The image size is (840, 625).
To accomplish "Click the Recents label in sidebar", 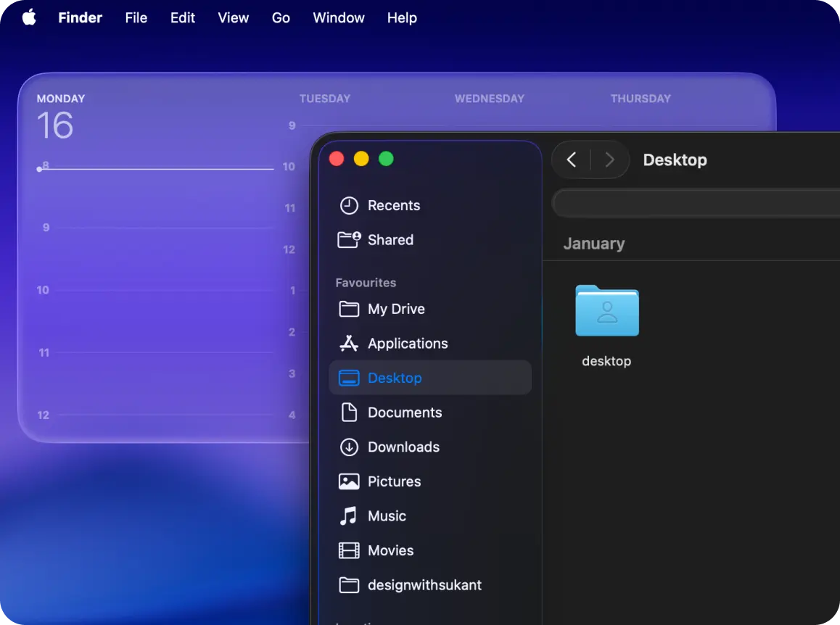I will (x=394, y=206).
